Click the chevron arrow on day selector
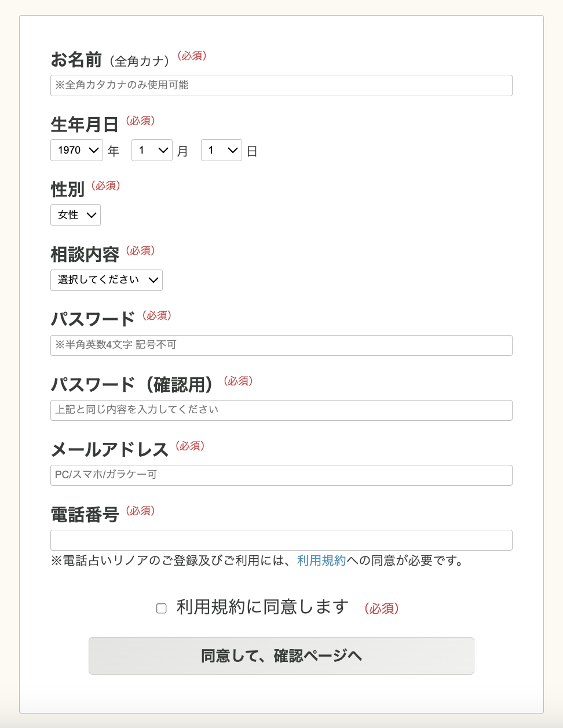Viewport: 563px width, 728px height. 233,151
